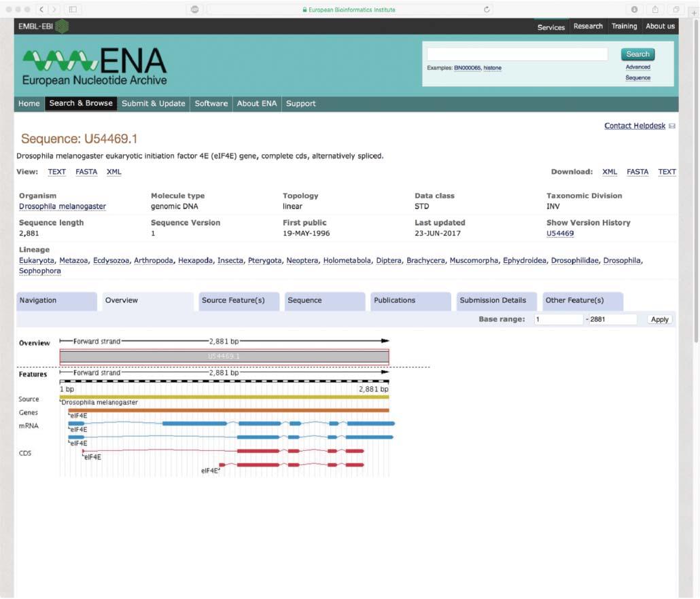Open a new tab with plus icon

coord(694,13)
